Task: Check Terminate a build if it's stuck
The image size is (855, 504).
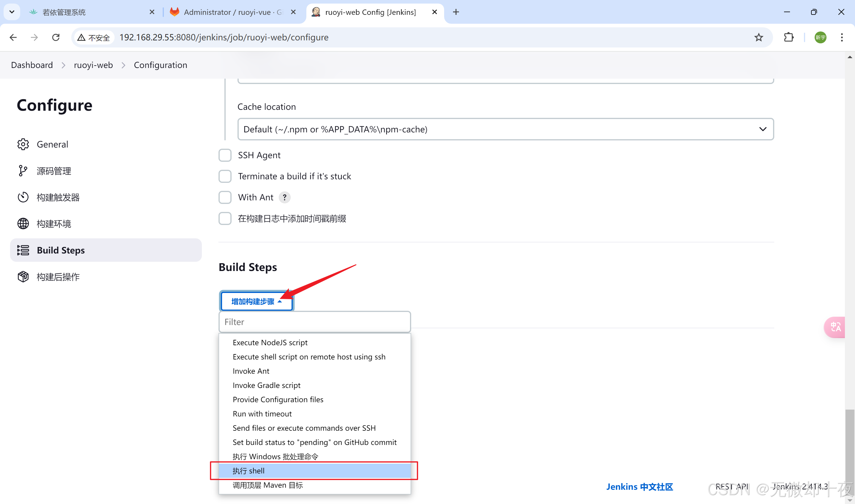Action: point(225,176)
